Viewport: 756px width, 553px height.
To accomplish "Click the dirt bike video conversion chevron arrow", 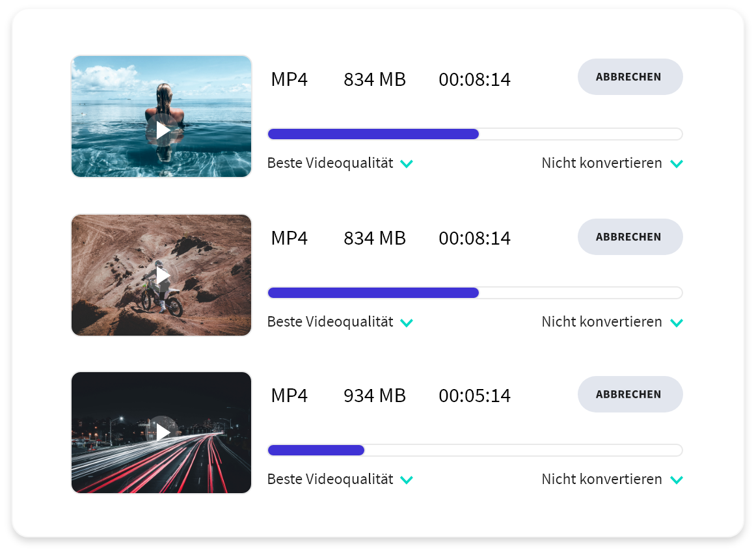I will pyautogui.click(x=677, y=323).
